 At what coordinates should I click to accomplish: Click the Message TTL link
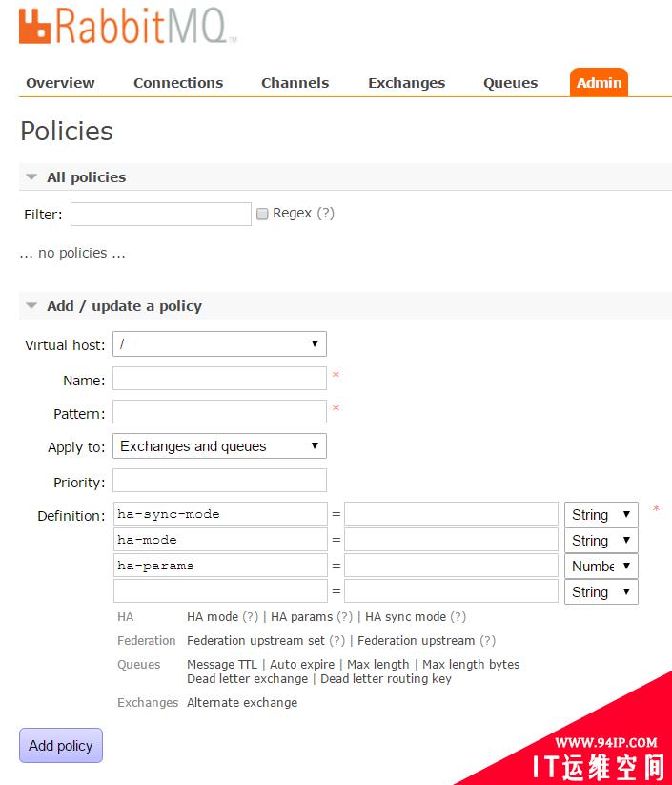[x=222, y=665]
